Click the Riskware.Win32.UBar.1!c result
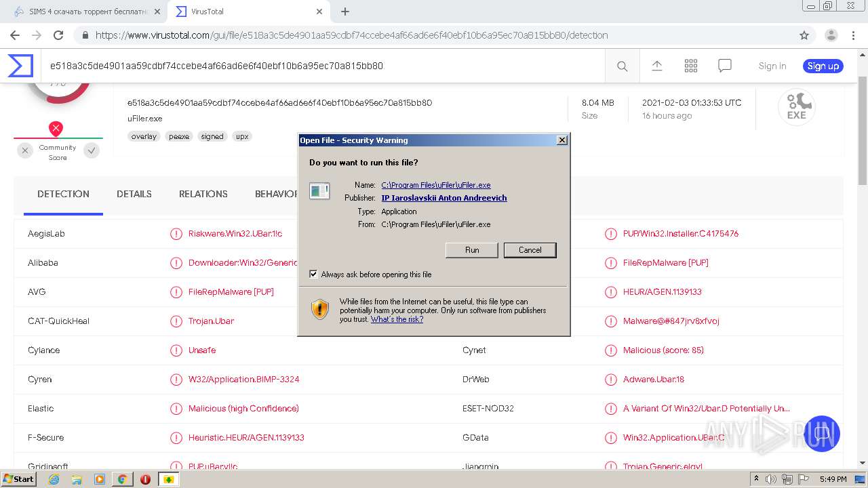 [x=235, y=234]
